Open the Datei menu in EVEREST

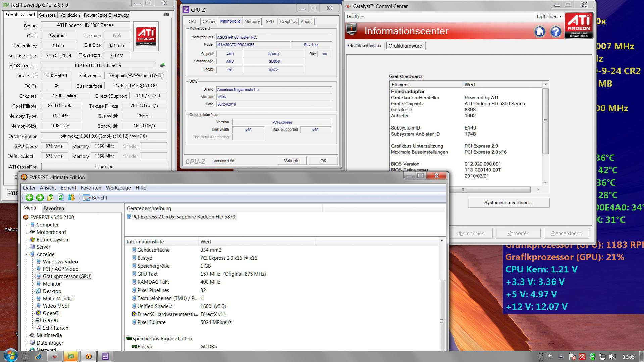[x=29, y=188]
